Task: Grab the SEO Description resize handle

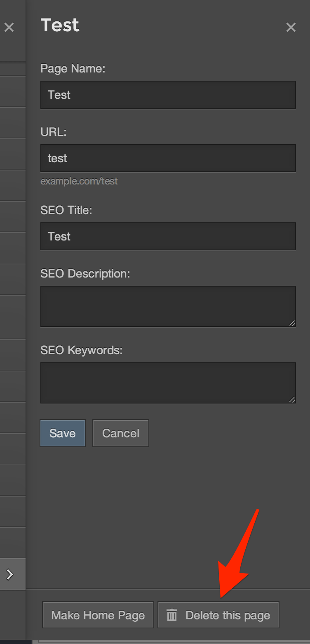Action: 292,323
